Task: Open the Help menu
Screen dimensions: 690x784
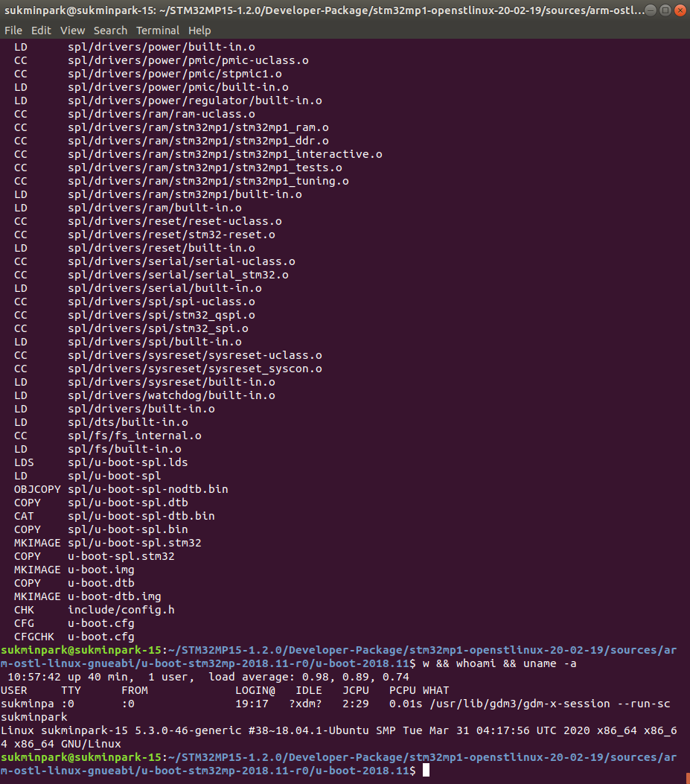Action: click(x=199, y=31)
